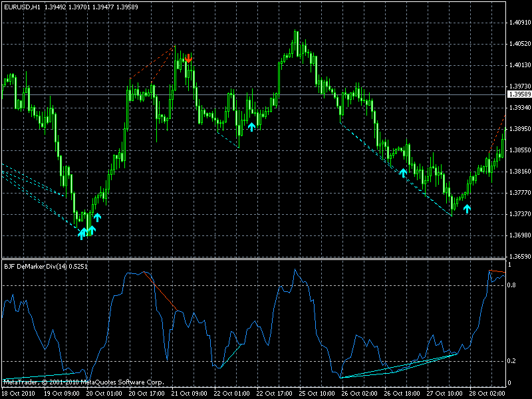The width and height of the screenshot is (532, 399).
Task: Click the cyan buy arrow near 28 Oct 02:00
Action: 467,209
